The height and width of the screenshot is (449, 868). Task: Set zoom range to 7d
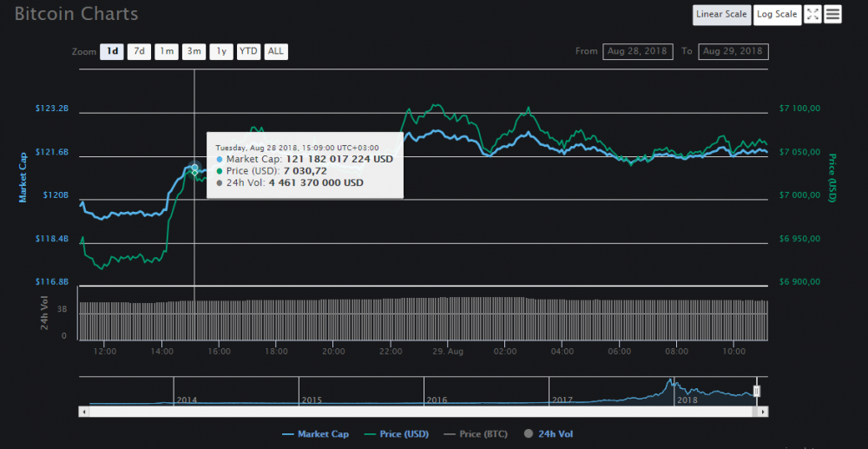[139, 51]
